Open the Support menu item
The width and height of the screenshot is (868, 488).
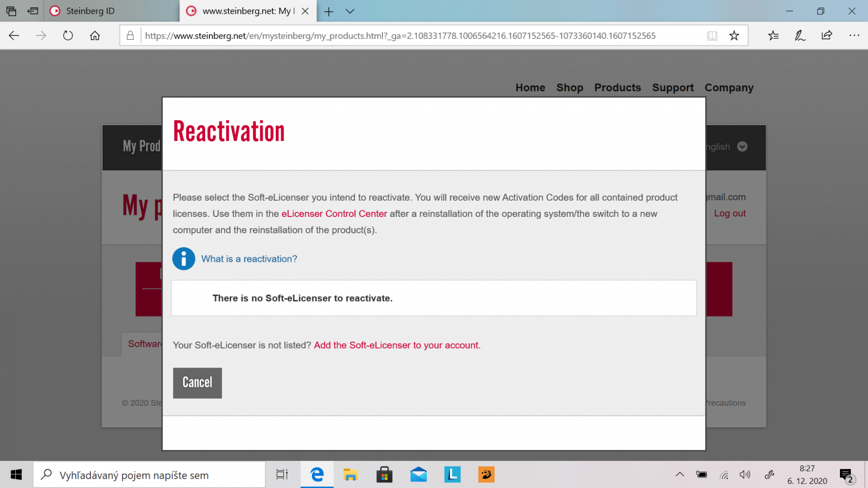point(672,88)
